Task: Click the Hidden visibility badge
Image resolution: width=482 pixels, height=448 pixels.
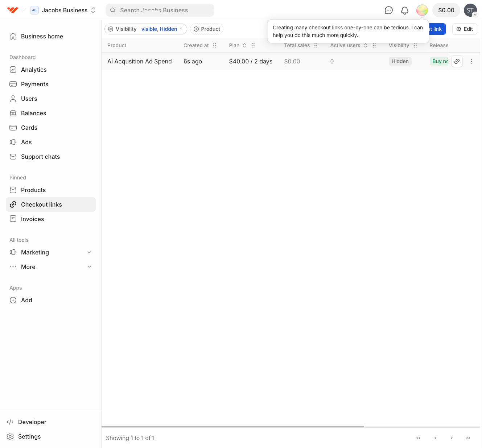Action: tap(400, 61)
